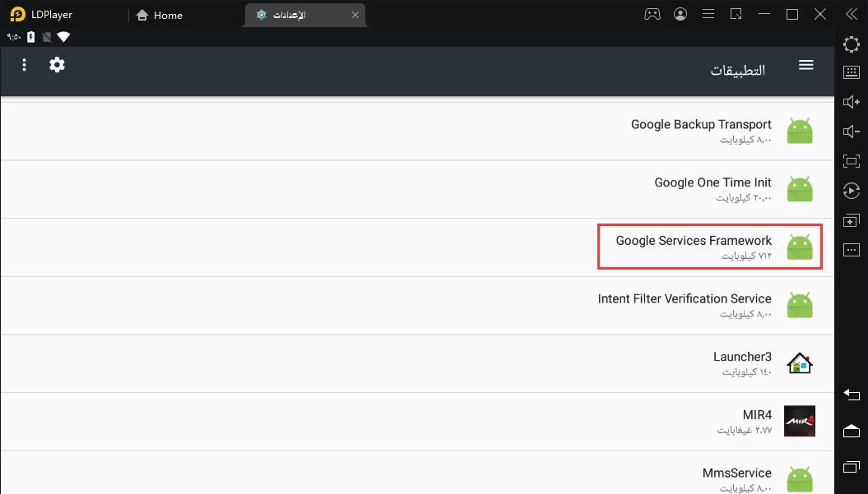Click the Android icon beside Google Backup Transport
Viewport: 868px width, 494px height.
click(800, 132)
